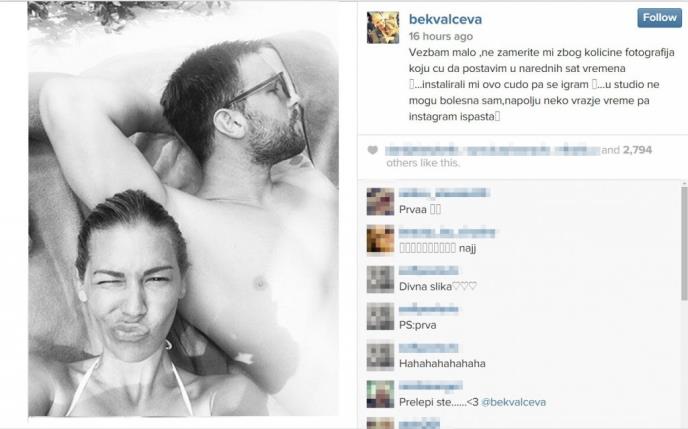
Task: Open avatar of 'Prelepi ste' commenter
Action: click(x=380, y=393)
